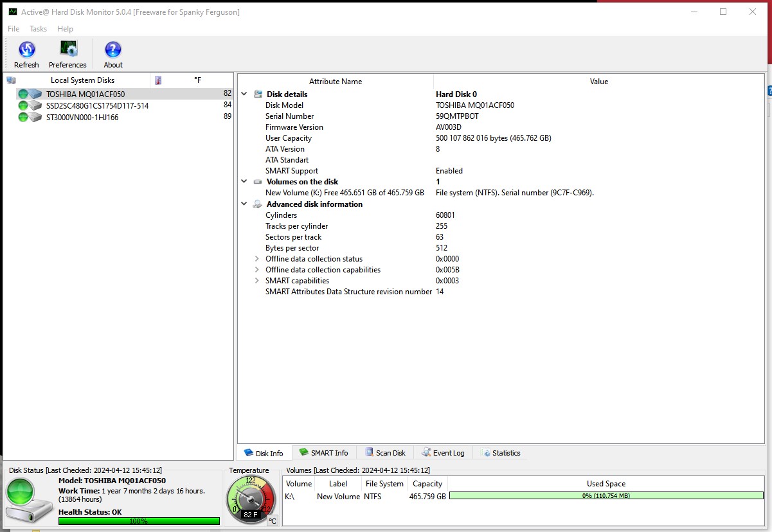Open the Tasks menu
Image resolution: width=772 pixels, height=532 pixels.
click(x=37, y=28)
